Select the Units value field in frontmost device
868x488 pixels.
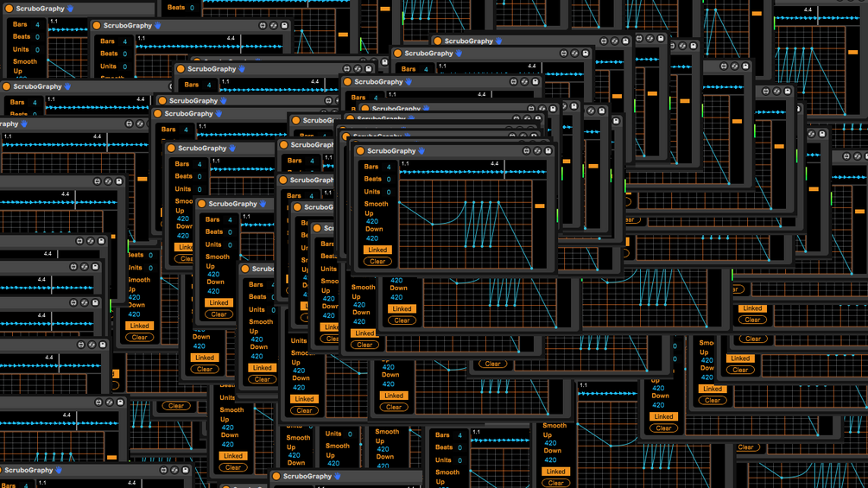coord(389,192)
